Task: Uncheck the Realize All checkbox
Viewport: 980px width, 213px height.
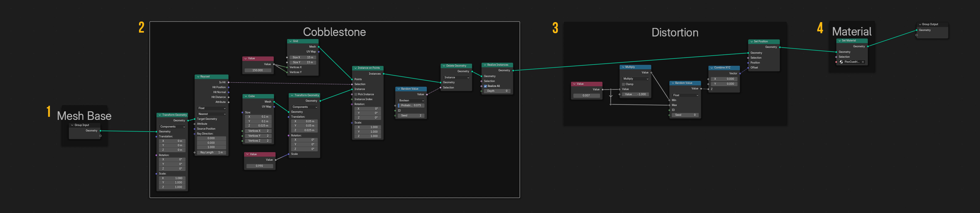Action: (x=486, y=86)
